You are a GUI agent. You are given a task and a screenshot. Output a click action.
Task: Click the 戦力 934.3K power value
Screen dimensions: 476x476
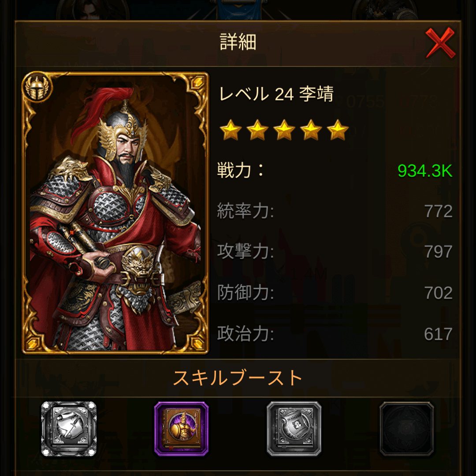(x=425, y=171)
